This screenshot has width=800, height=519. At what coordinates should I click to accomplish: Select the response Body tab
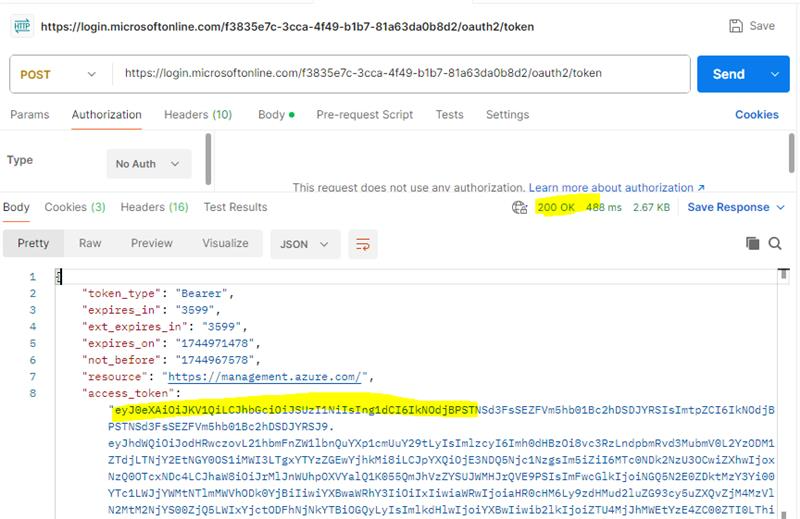pos(16,207)
